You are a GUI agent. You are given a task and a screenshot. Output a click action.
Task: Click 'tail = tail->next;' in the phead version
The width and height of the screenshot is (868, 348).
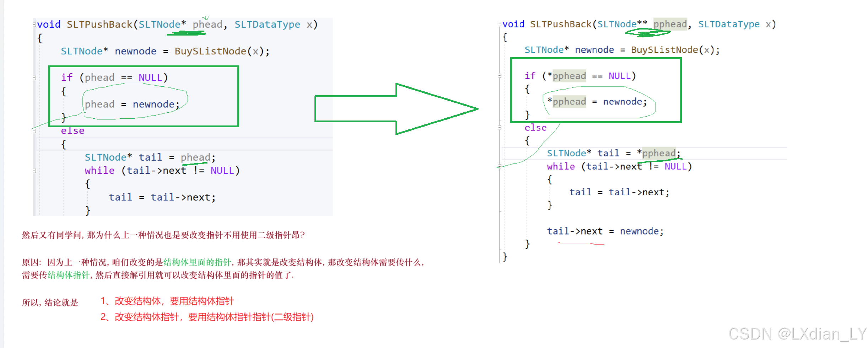(x=162, y=197)
